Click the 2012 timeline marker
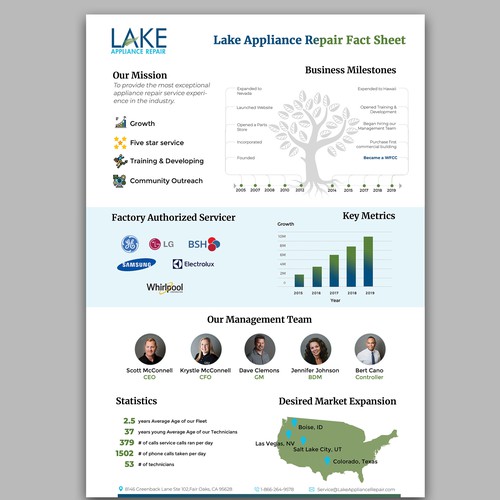 (301, 186)
